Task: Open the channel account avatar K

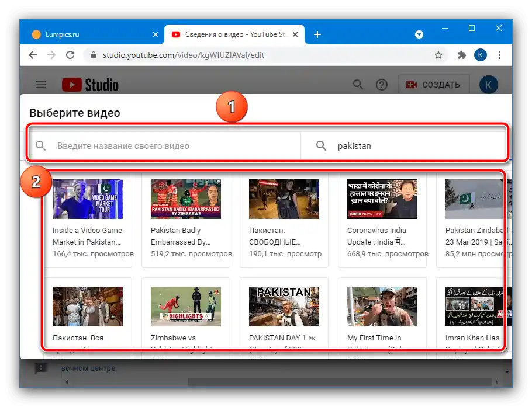Action: tap(488, 85)
